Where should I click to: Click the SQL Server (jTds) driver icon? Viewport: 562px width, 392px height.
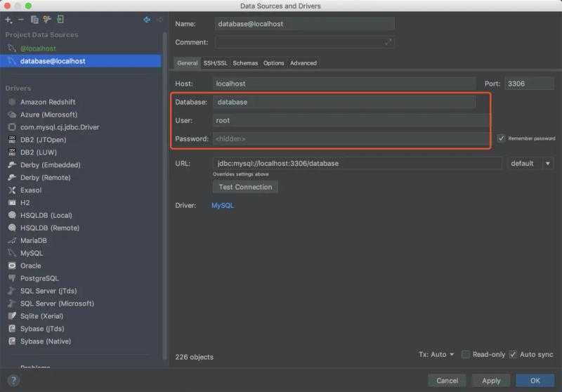[12, 291]
